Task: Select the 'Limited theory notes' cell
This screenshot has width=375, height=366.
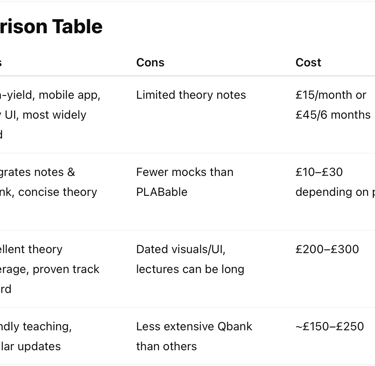Action: [191, 95]
